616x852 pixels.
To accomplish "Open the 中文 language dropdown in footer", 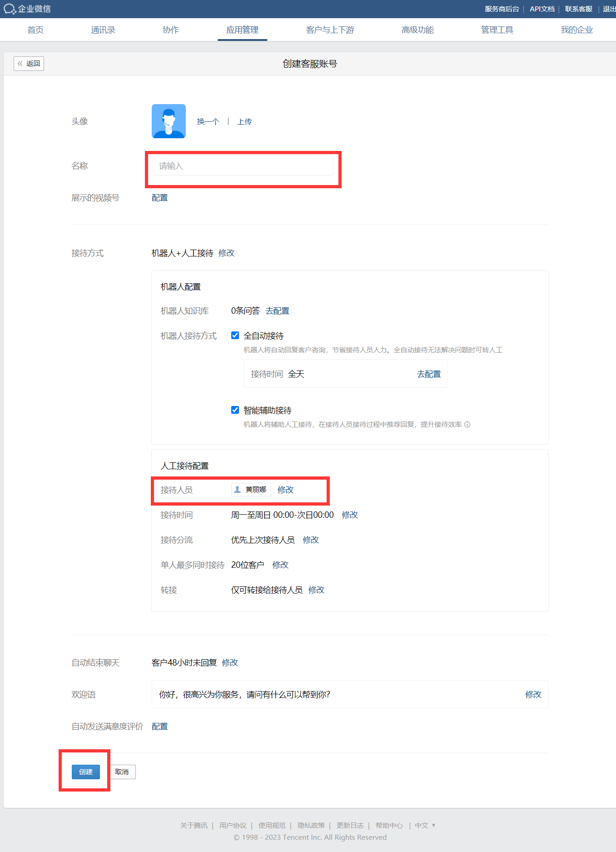I will tap(425, 825).
